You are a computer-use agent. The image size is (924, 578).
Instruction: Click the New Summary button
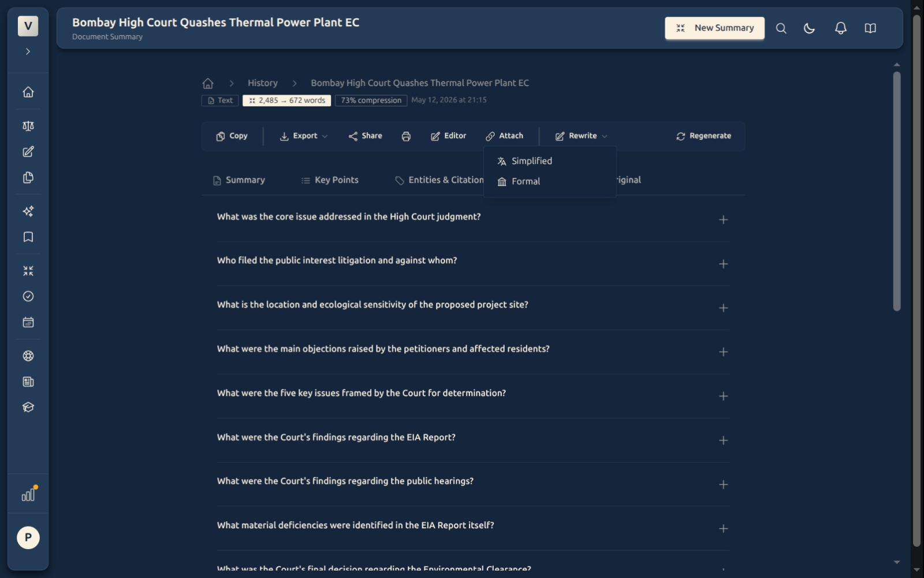click(714, 28)
